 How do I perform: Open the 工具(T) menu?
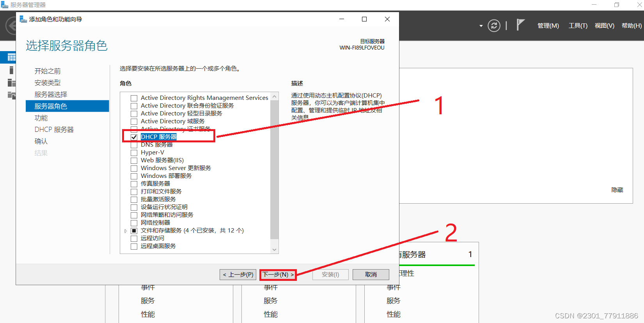click(578, 26)
